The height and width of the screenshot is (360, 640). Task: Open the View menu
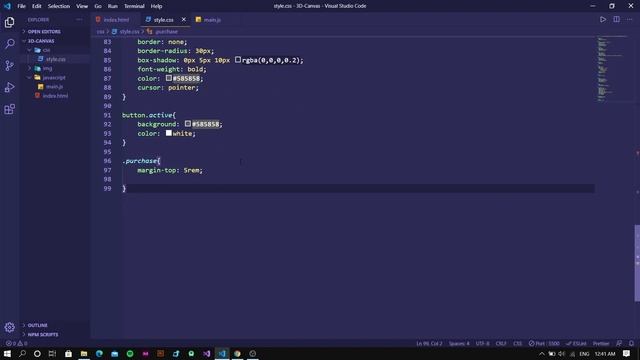[x=82, y=6]
